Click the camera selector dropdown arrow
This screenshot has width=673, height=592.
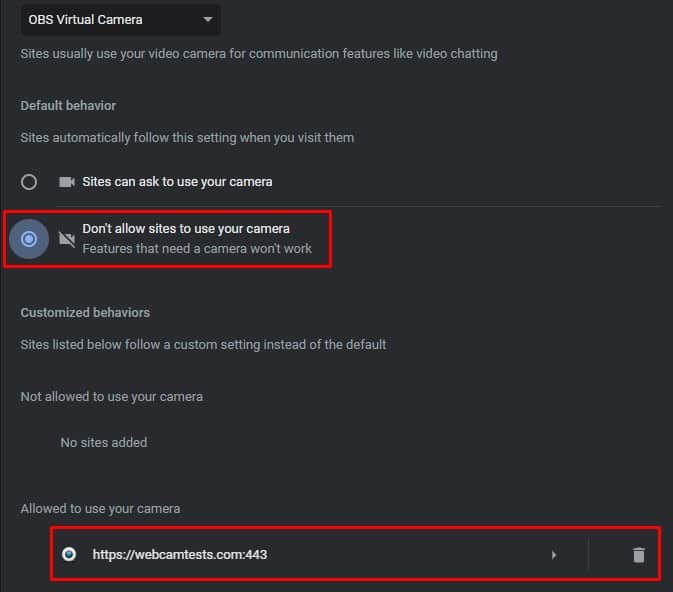207,19
